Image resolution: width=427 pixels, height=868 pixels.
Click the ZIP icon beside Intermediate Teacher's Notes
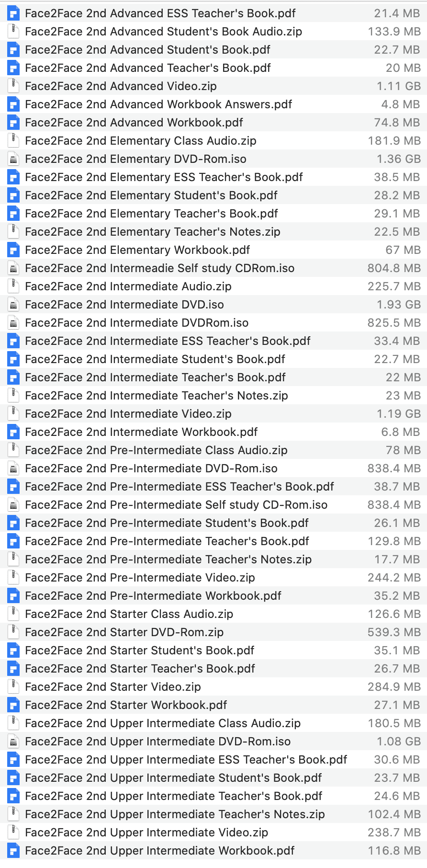(x=13, y=395)
